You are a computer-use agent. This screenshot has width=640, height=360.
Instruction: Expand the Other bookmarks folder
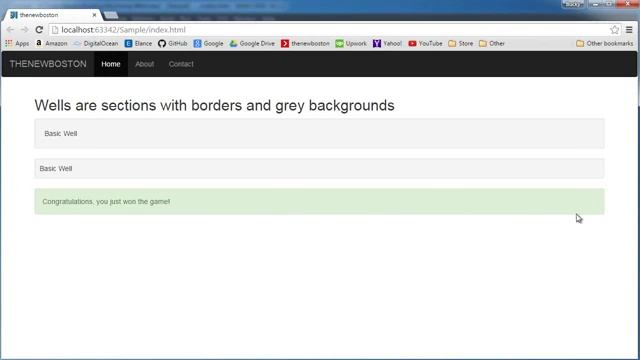(x=492, y=43)
